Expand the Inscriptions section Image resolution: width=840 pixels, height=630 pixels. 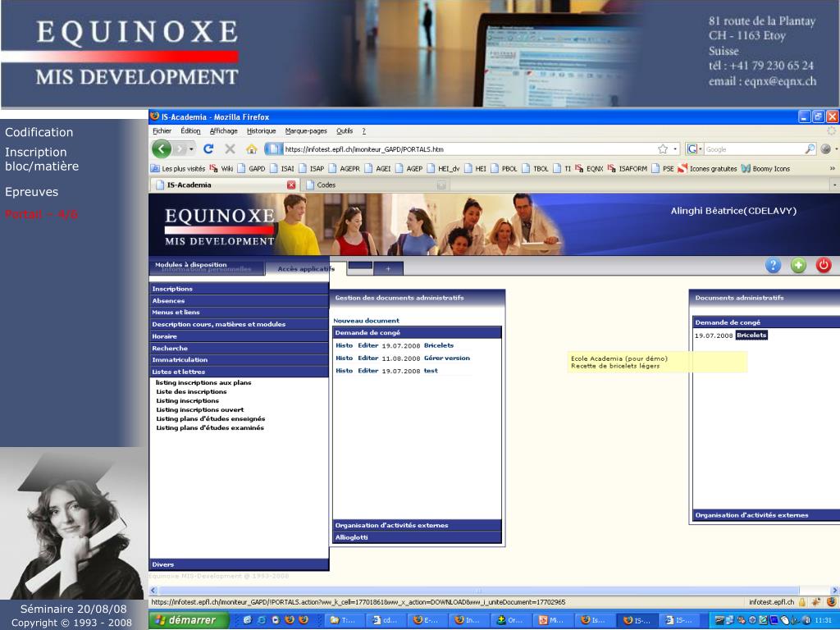(x=239, y=289)
